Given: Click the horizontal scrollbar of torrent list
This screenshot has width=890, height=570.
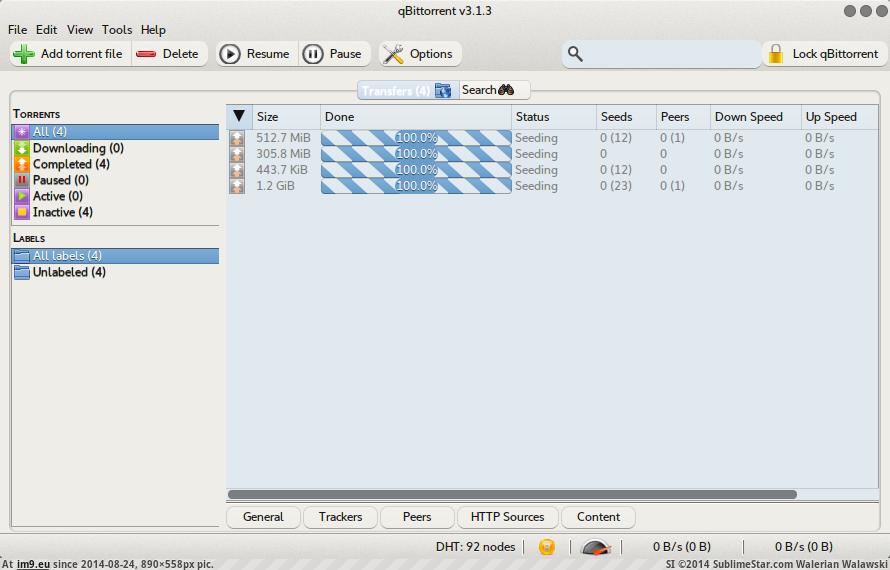Looking at the screenshot, I should 512,494.
